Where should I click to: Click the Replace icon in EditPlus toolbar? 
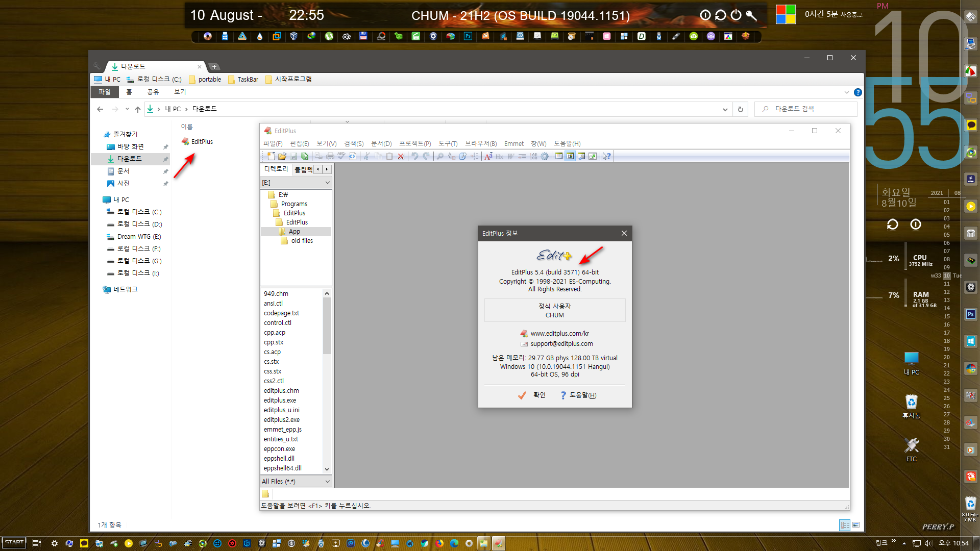pyautogui.click(x=451, y=156)
